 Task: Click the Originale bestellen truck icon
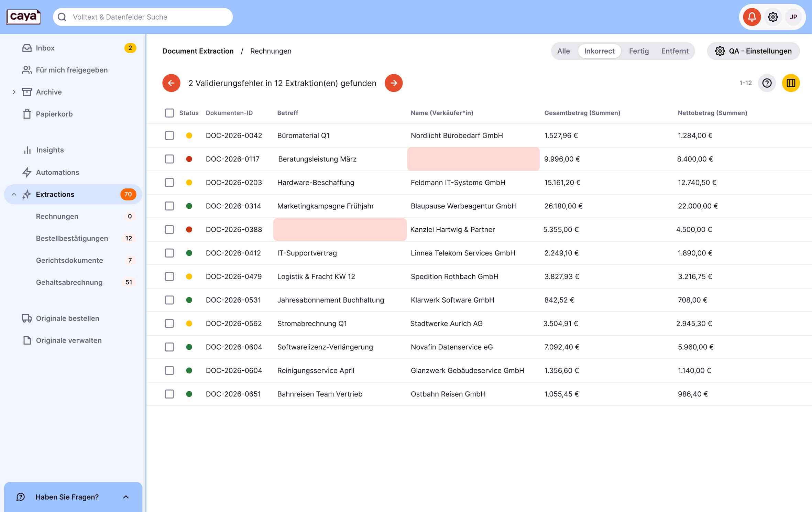27,318
